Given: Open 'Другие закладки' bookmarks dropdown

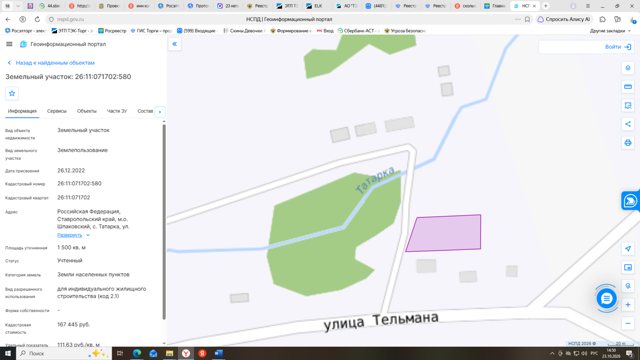Looking at the screenshot, I should (x=610, y=31).
